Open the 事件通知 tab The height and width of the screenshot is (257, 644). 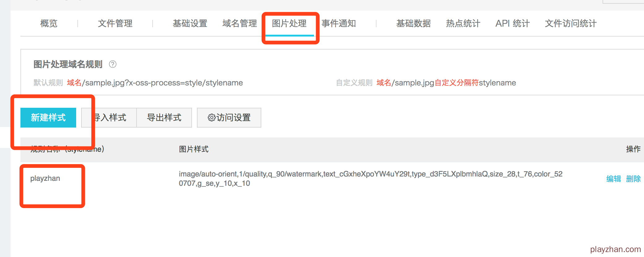(339, 24)
